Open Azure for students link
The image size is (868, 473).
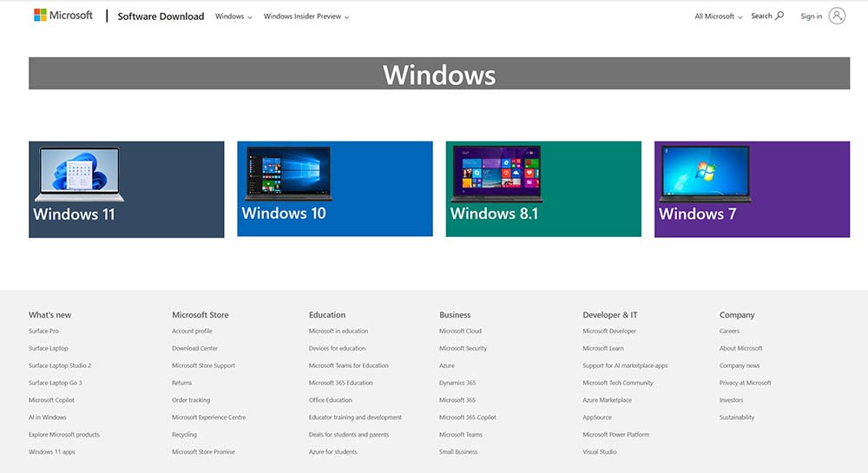332,451
